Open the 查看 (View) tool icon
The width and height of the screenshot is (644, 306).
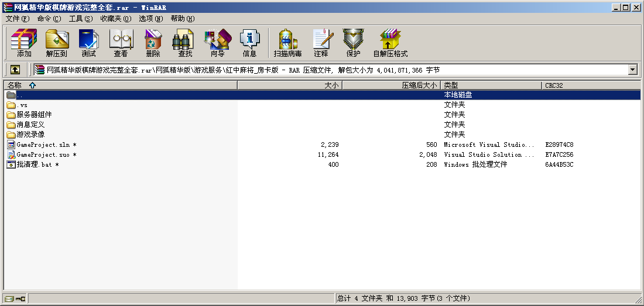121,42
